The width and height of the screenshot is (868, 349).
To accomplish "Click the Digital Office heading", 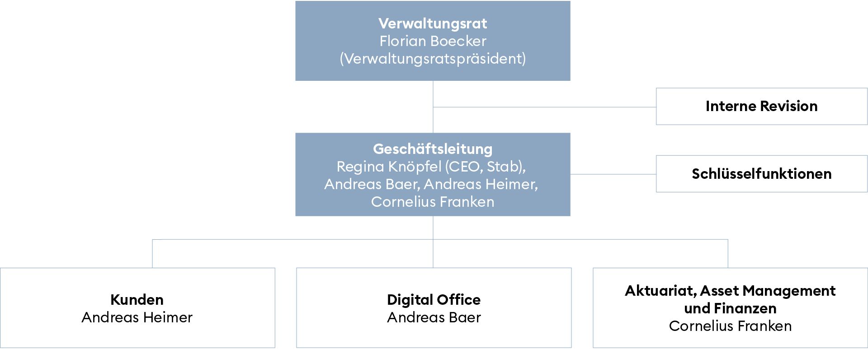I will click(434, 300).
